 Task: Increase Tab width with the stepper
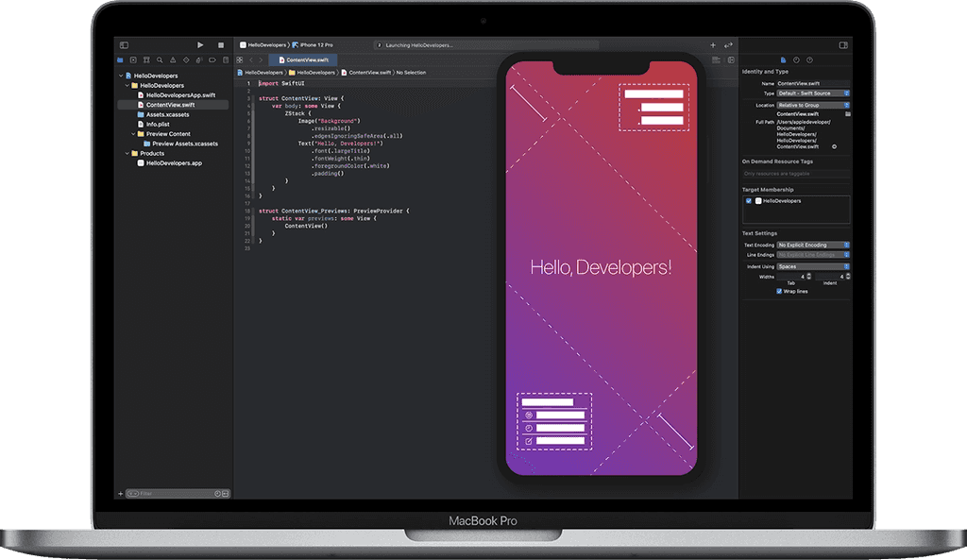click(808, 274)
